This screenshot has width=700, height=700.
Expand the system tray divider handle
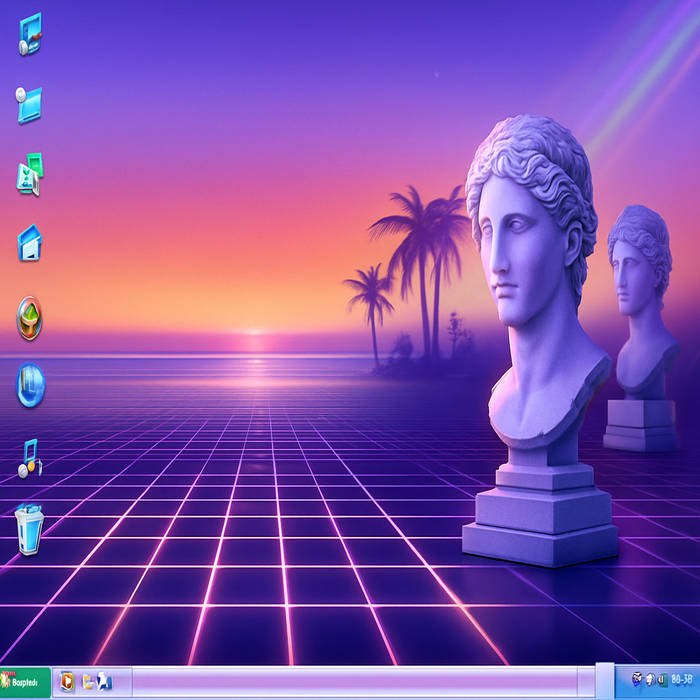tap(605, 680)
